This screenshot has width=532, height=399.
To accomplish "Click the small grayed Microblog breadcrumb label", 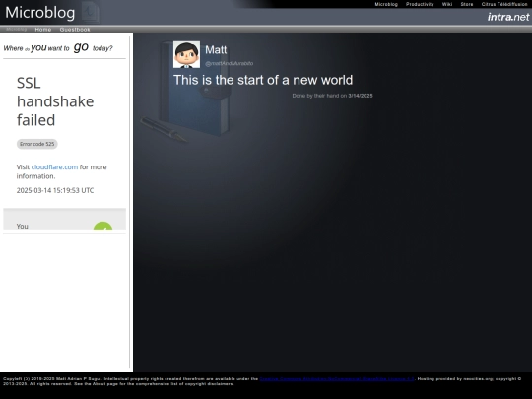I will [17, 30].
